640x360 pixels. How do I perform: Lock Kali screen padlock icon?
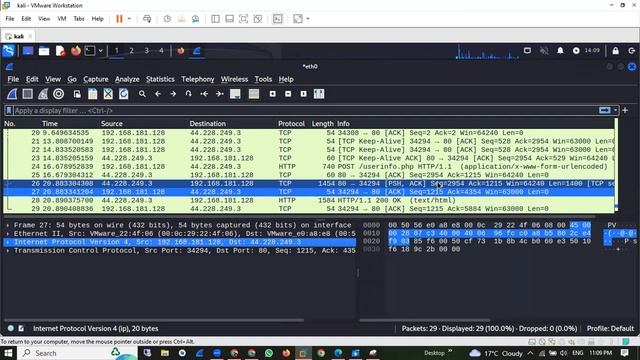[616, 51]
